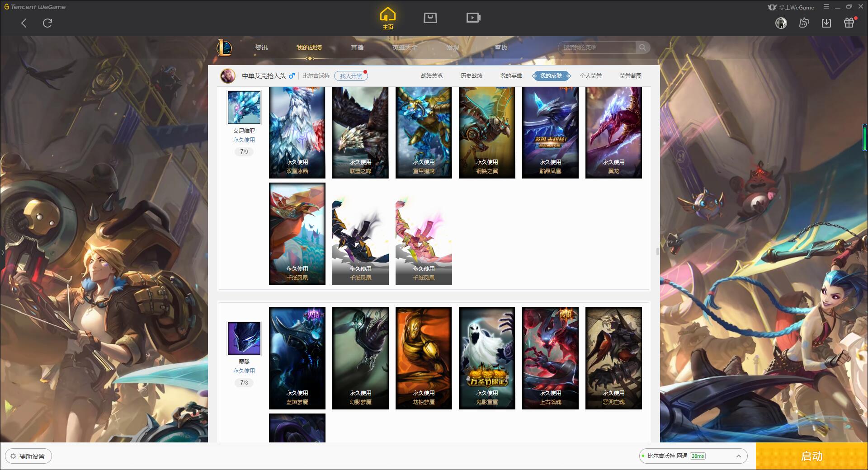Viewport: 868px width, 470px height.
Task: Click the 7/8 skin count badge
Action: [244, 382]
